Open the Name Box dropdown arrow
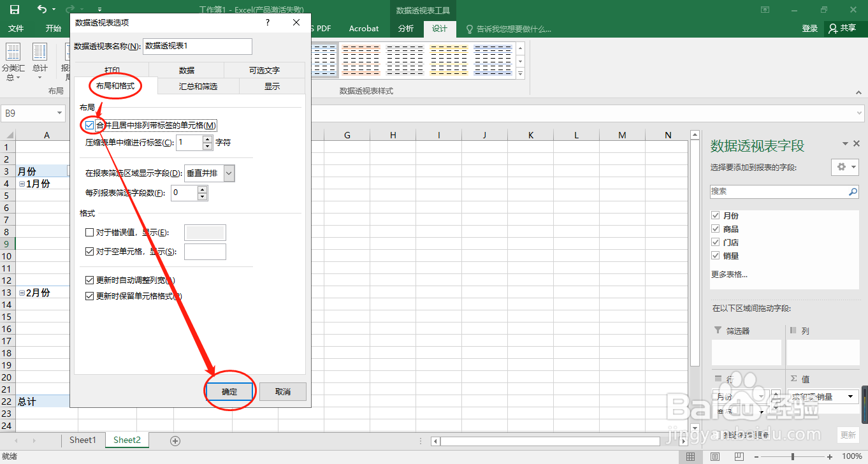Image resolution: width=868 pixels, height=464 pixels. click(x=60, y=113)
